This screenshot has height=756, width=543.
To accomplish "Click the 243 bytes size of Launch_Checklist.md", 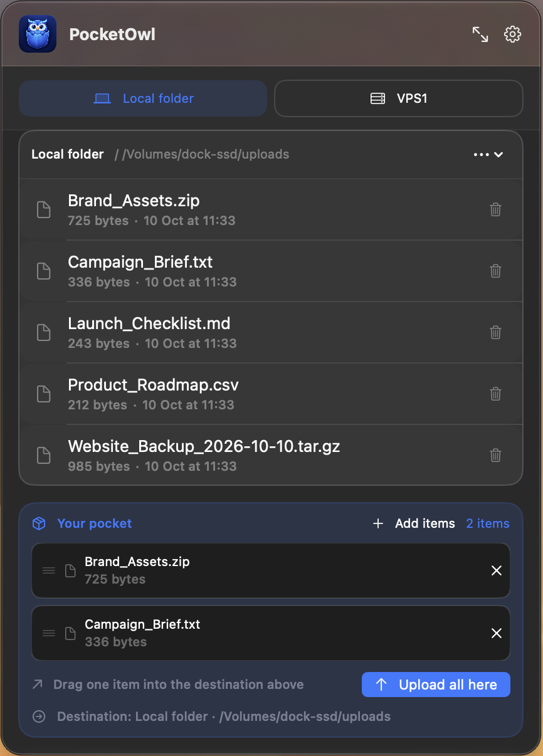I will pos(98,344).
